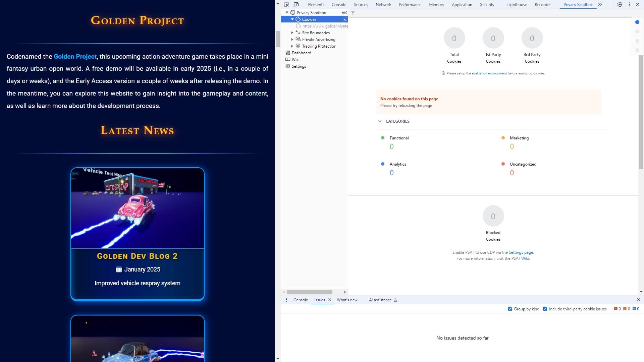
Task: Disable Include third-party cookie issues
Action: click(545, 309)
